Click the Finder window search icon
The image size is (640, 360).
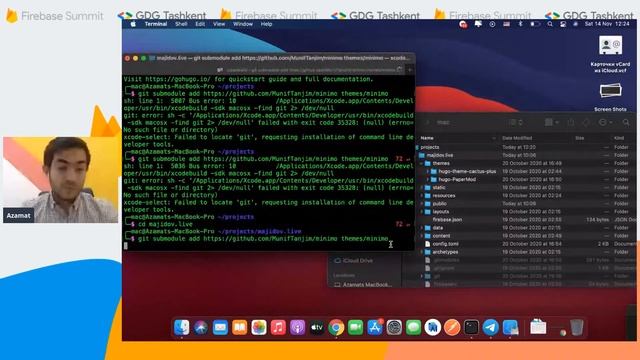pos(626,122)
